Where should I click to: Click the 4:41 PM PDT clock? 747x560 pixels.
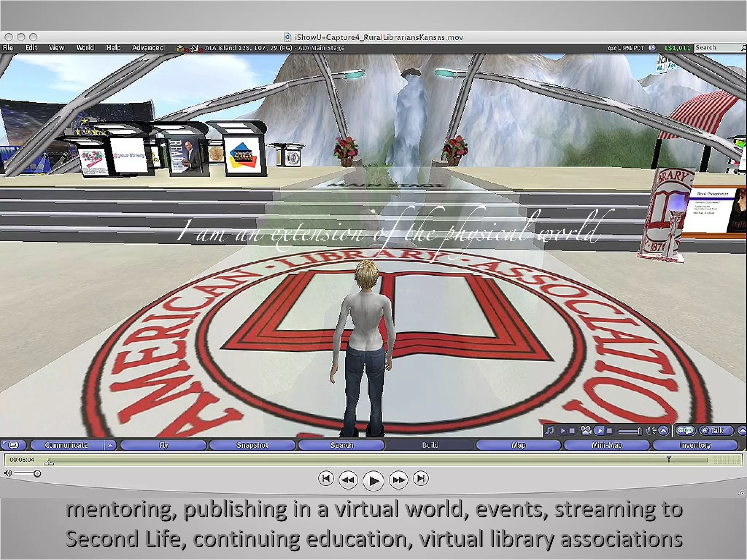point(626,48)
